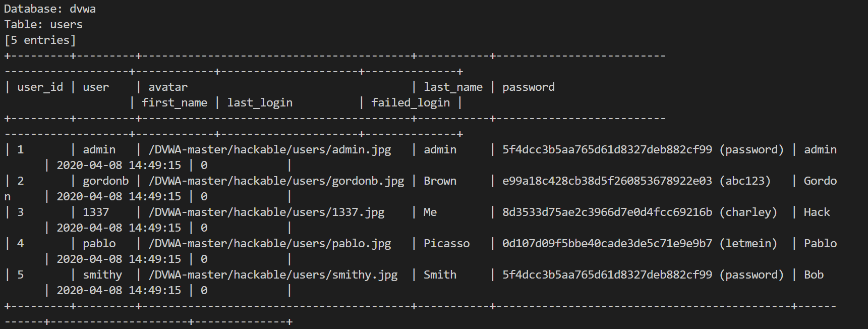Screen dimensions: 868x329
Task: Click the last name Picasso
Action: pos(446,244)
